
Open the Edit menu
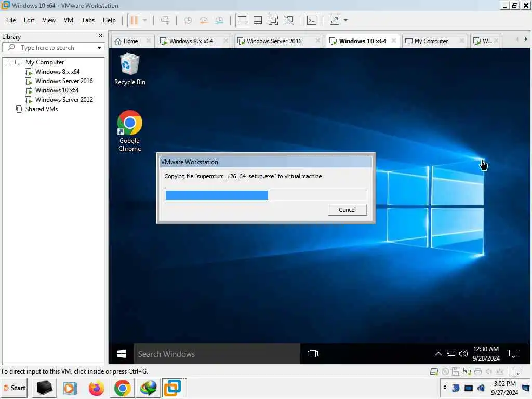click(29, 20)
